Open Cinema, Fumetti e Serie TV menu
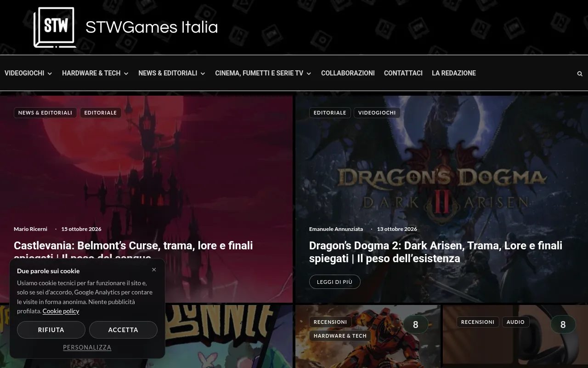 259,73
